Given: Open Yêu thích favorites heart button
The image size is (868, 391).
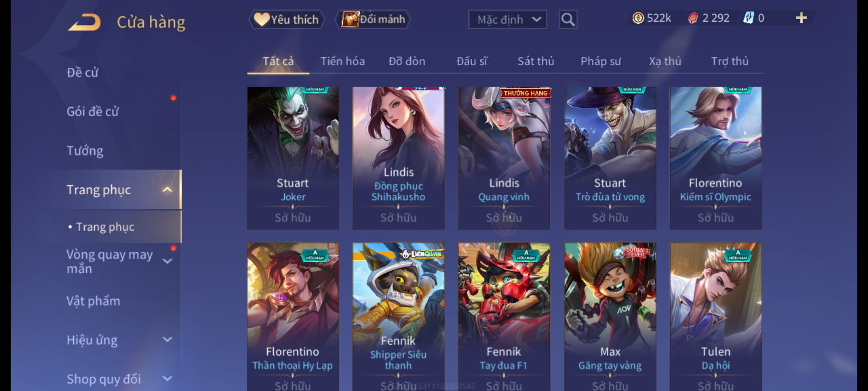Looking at the screenshot, I should pos(286,20).
